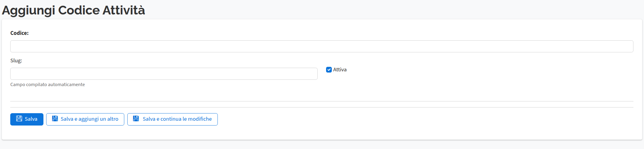Click 'Campo compilato automaticamente' help text
Image resolution: width=644 pixels, height=149 pixels.
point(47,85)
